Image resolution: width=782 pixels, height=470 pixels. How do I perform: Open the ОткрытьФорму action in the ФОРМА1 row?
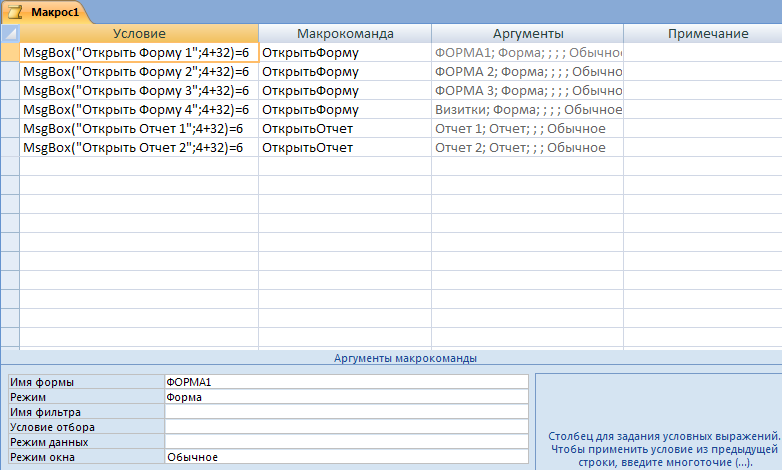345,52
